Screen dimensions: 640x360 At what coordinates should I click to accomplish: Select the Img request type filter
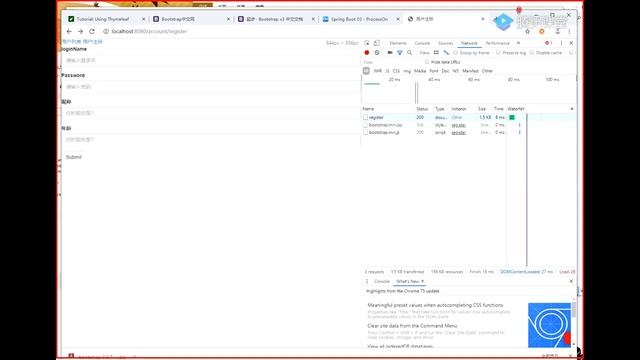(407, 71)
